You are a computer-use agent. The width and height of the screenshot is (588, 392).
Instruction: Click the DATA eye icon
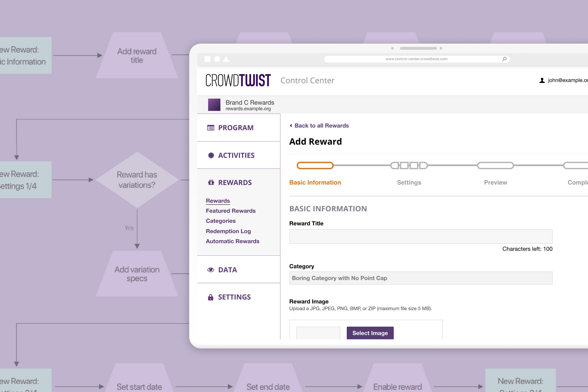[211, 269]
